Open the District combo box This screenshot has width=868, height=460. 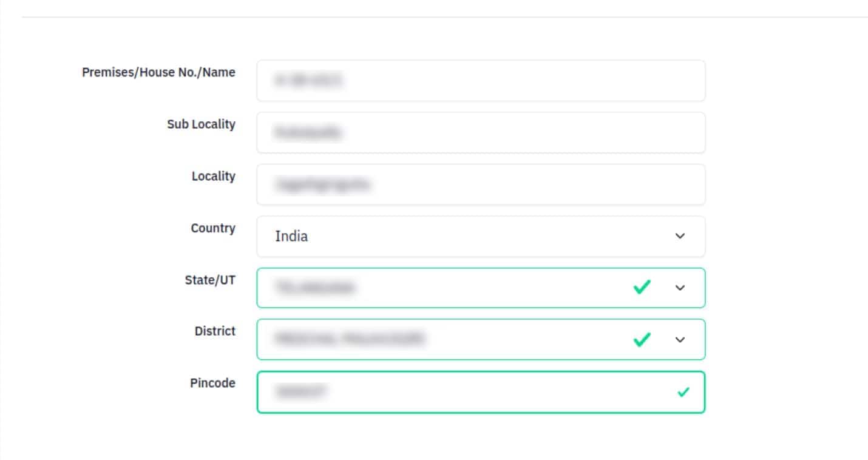click(481, 339)
